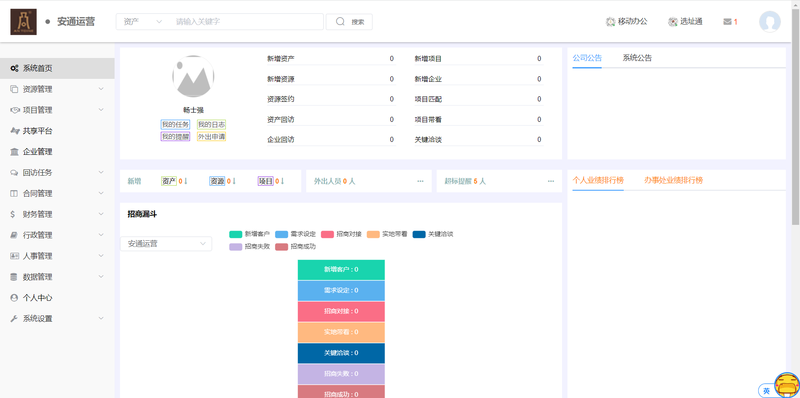Expand the 合同管理 menu chevron
Viewport: 800px width, 398px height.
101,193
